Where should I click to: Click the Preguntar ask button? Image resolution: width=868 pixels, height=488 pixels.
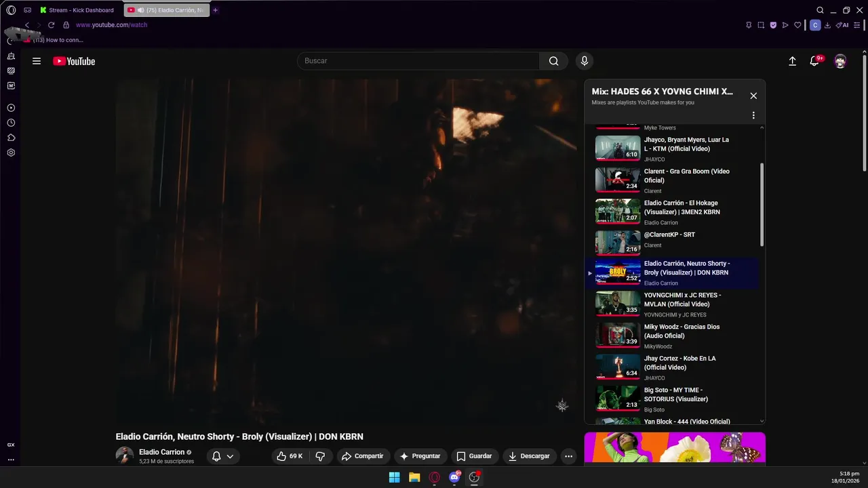pos(420,456)
